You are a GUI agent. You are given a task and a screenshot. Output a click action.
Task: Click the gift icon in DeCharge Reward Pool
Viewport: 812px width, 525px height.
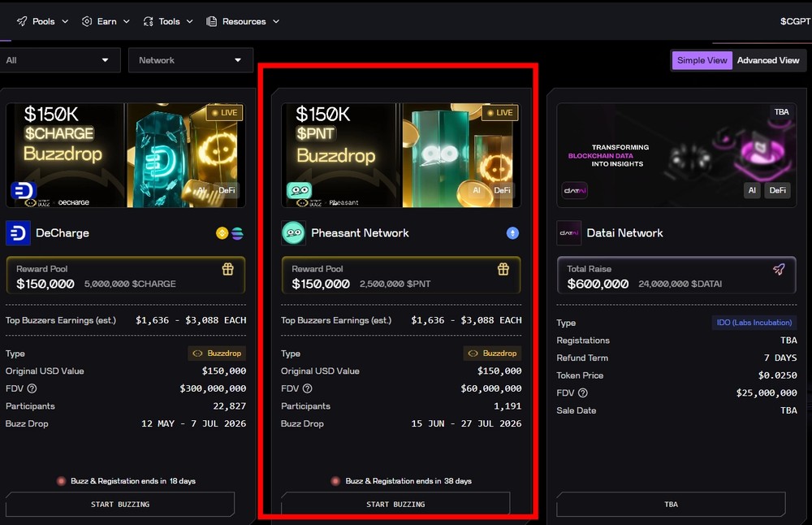tap(228, 269)
